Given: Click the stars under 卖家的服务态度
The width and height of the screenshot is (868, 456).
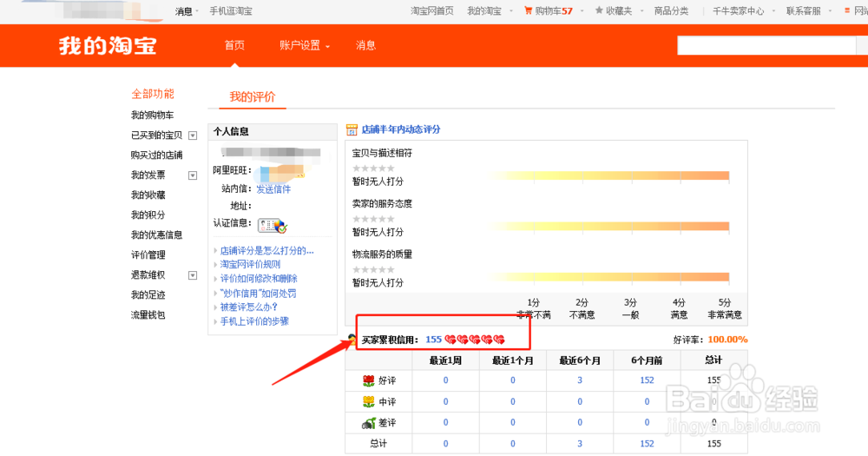Looking at the screenshot, I should 373,219.
